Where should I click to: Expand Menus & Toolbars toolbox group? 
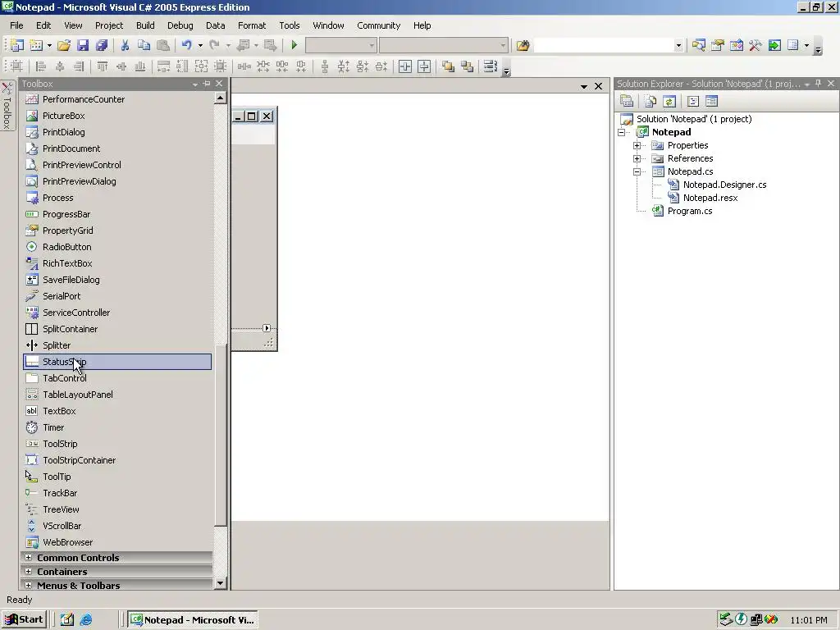[29, 585]
